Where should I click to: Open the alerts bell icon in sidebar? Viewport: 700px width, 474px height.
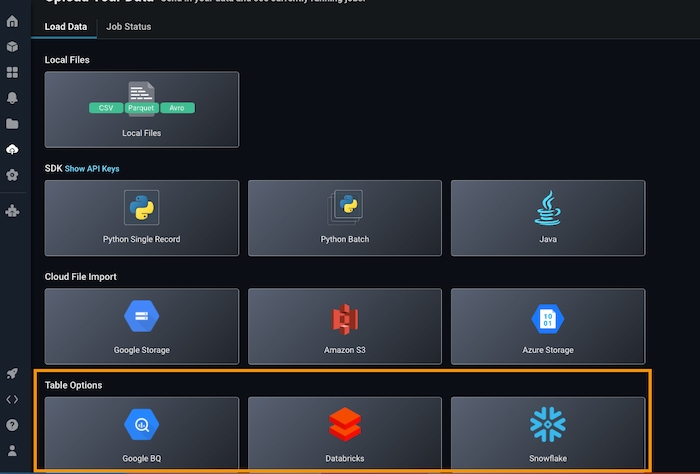click(x=12, y=98)
